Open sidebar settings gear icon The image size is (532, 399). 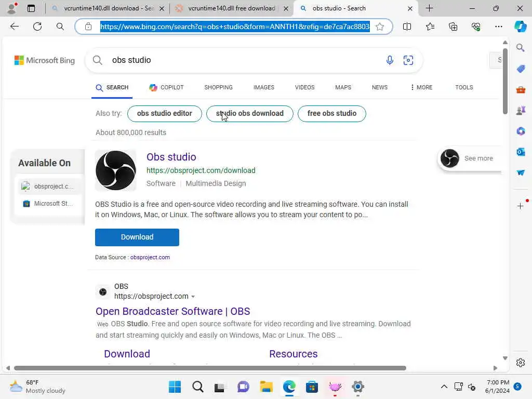pyautogui.click(x=521, y=363)
